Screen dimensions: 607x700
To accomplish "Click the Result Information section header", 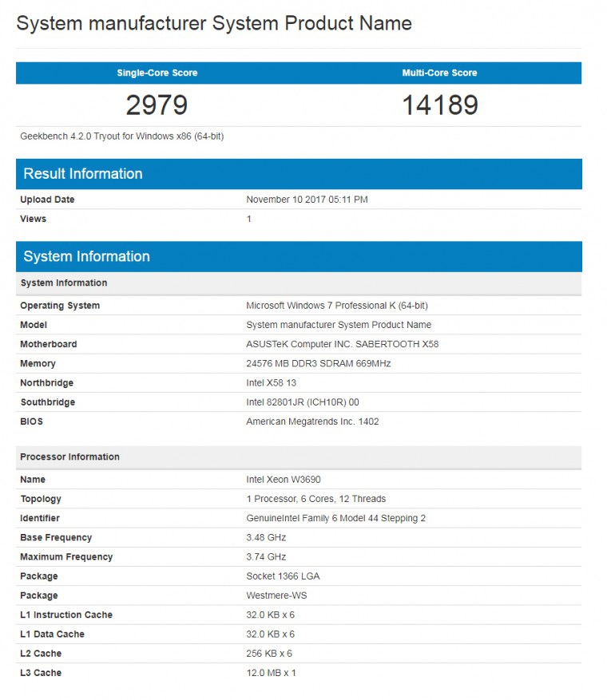I will click(299, 174).
